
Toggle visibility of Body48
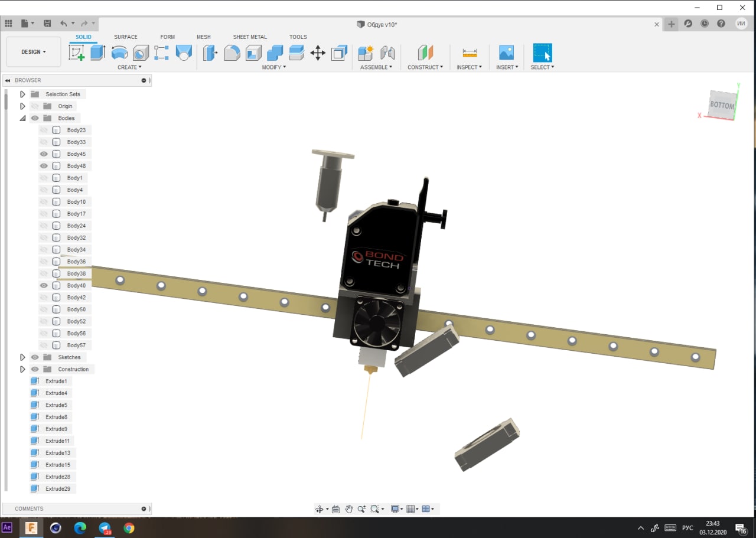point(44,166)
